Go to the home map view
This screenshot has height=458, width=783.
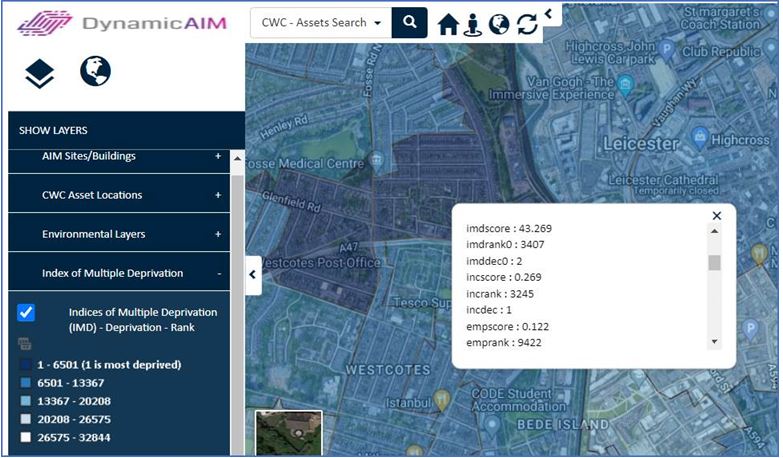tap(448, 24)
